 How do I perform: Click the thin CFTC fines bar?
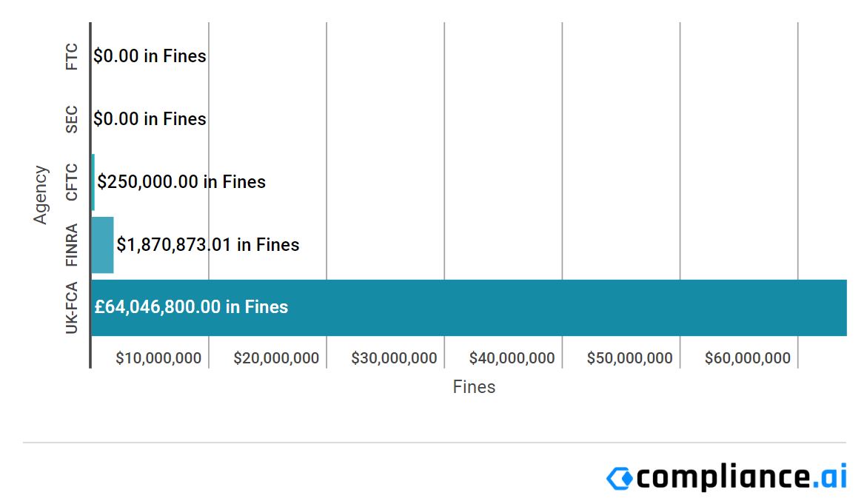93,182
